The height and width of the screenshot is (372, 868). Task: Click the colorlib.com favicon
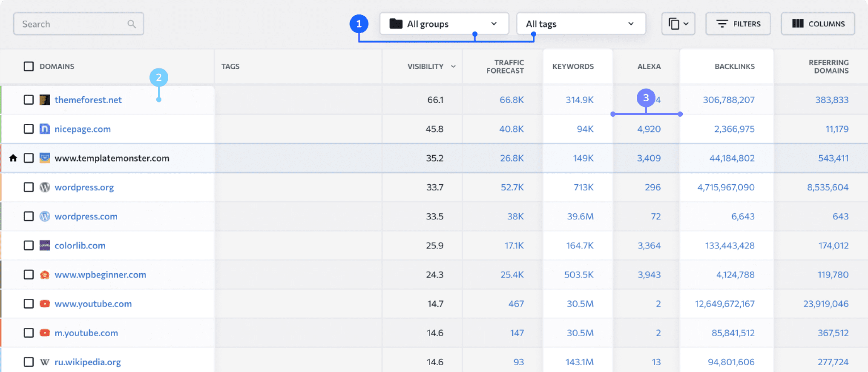[45, 246]
